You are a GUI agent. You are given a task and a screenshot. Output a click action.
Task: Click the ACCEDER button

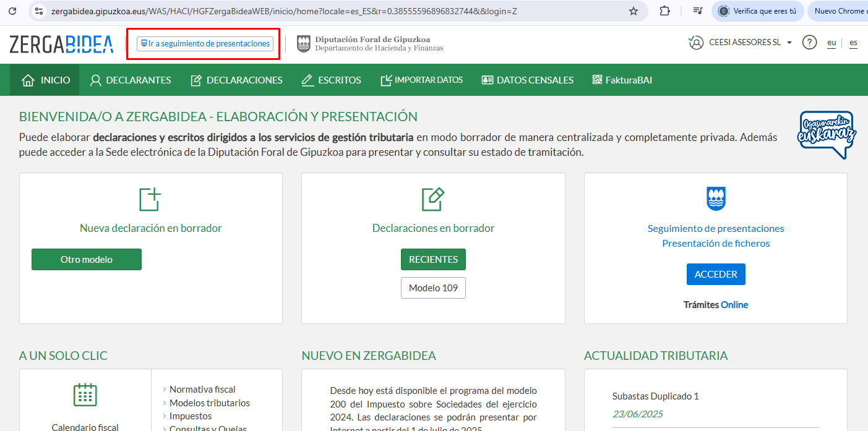(x=716, y=275)
